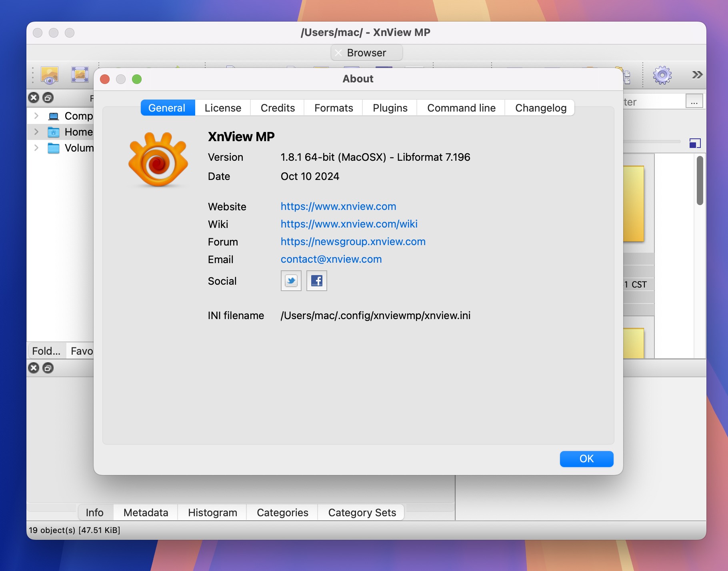Close the folder tree panel
This screenshot has height=571, width=728.
tap(34, 98)
